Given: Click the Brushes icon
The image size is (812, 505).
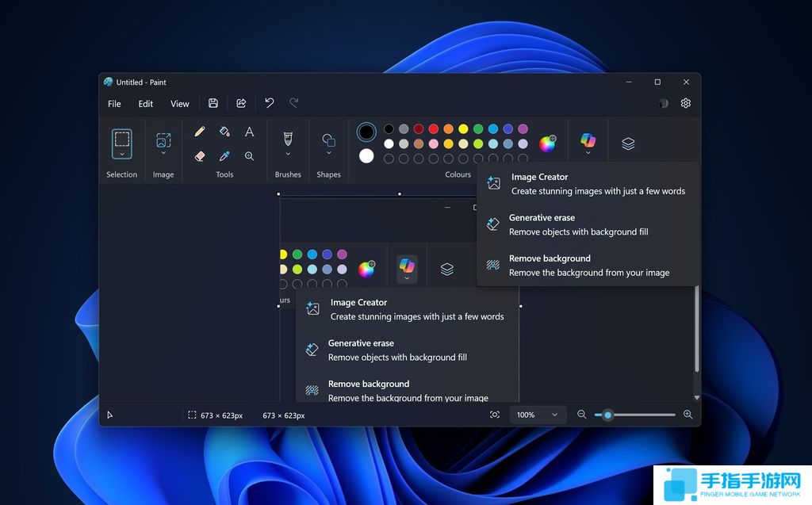Looking at the screenshot, I should [x=288, y=139].
